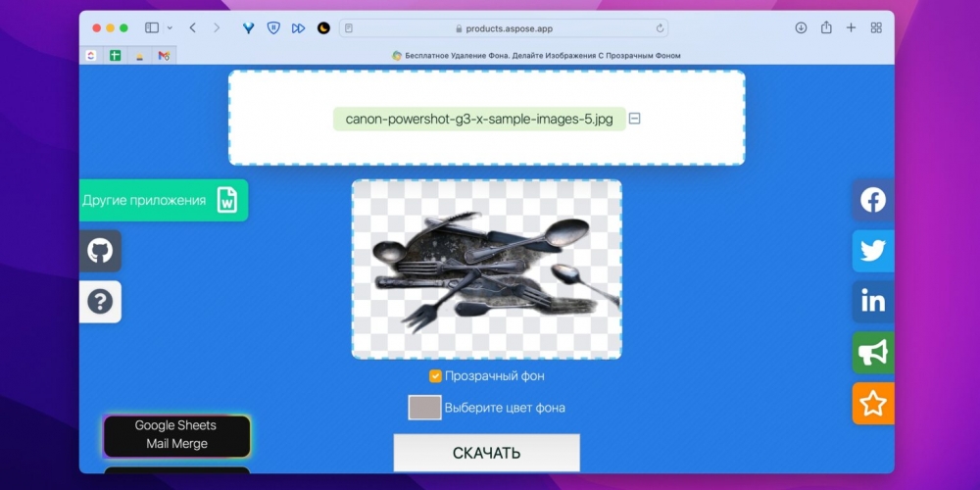Click the Выберите цвет фона label
This screenshot has width=980, height=490.
(x=505, y=408)
